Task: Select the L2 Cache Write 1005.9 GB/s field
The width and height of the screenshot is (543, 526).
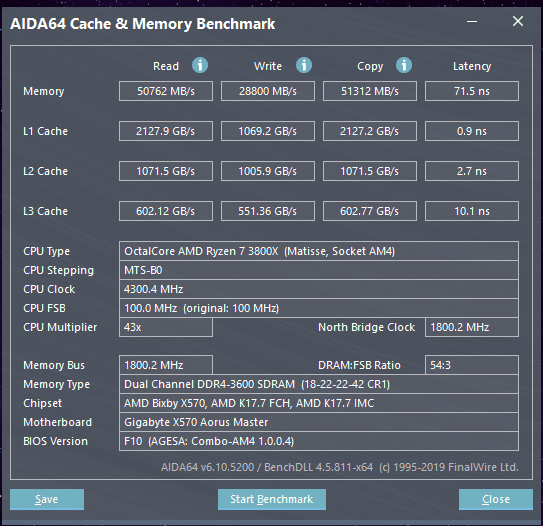Action: point(268,171)
